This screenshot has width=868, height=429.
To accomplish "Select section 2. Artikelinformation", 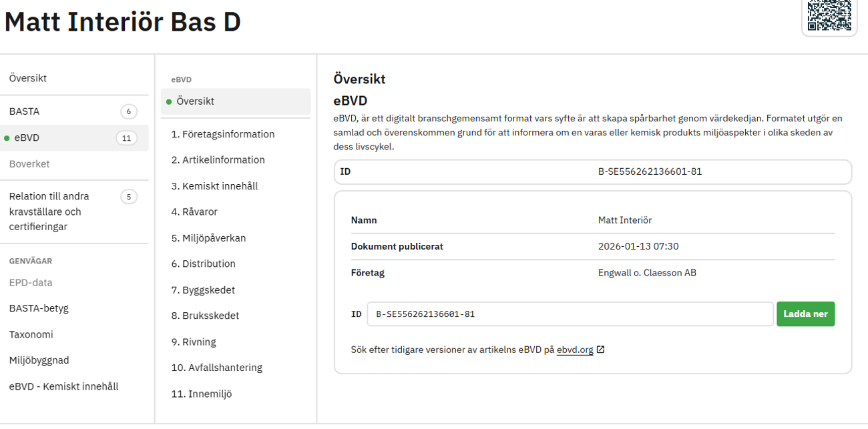I will (218, 160).
